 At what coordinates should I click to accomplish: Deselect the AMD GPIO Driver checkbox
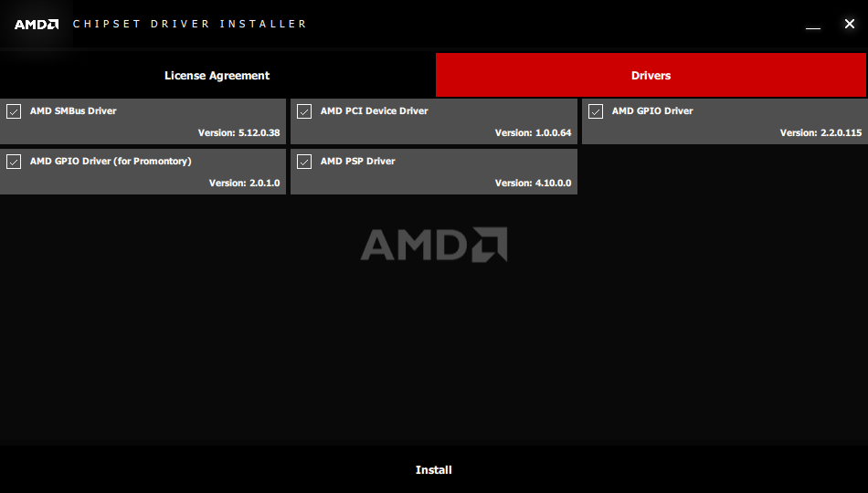pos(596,111)
